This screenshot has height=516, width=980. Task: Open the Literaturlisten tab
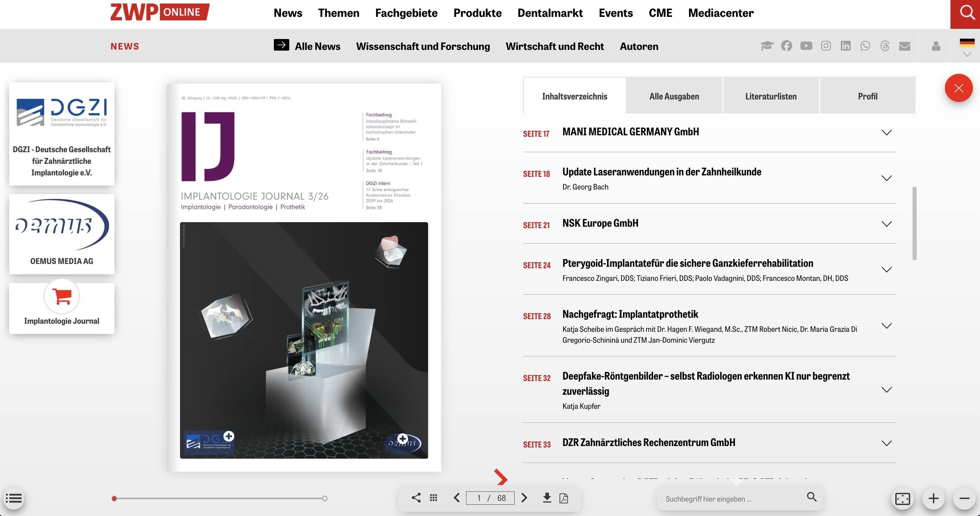pyautogui.click(x=771, y=96)
